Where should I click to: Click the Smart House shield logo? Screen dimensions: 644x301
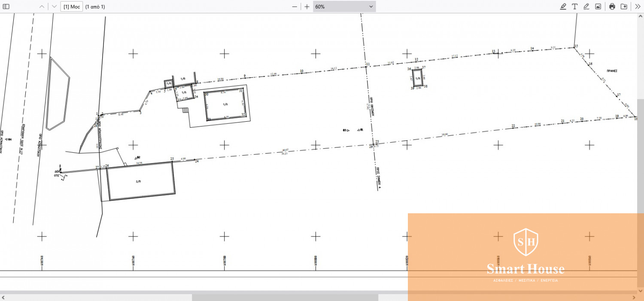point(526,242)
